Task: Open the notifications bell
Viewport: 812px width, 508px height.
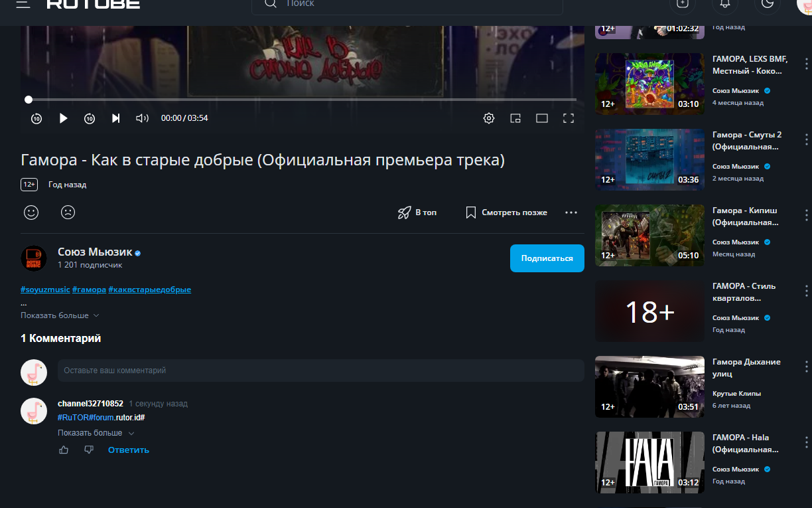Action: (x=725, y=4)
